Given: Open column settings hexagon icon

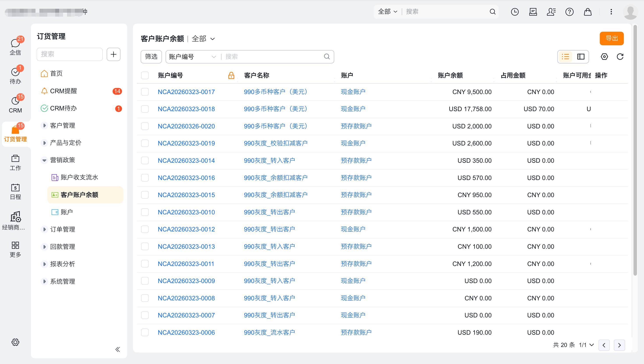Looking at the screenshot, I should (x=604, y=57).
